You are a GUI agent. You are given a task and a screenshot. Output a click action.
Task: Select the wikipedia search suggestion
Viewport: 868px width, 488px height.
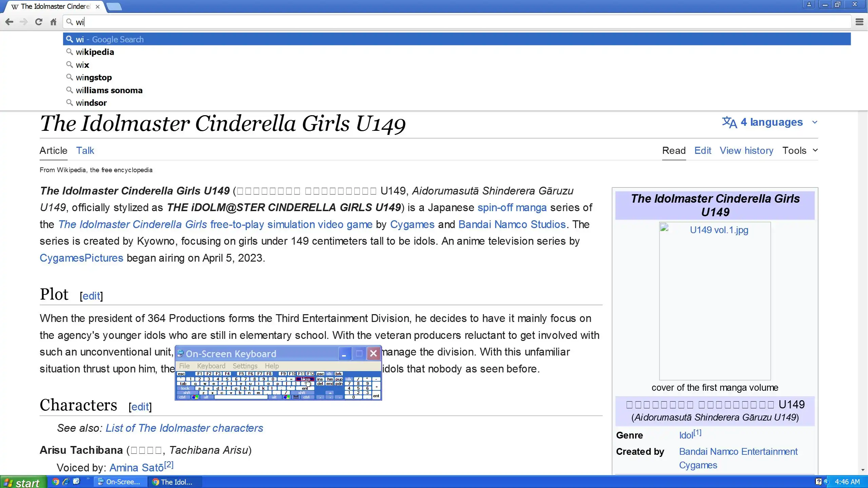coord(95,52)
